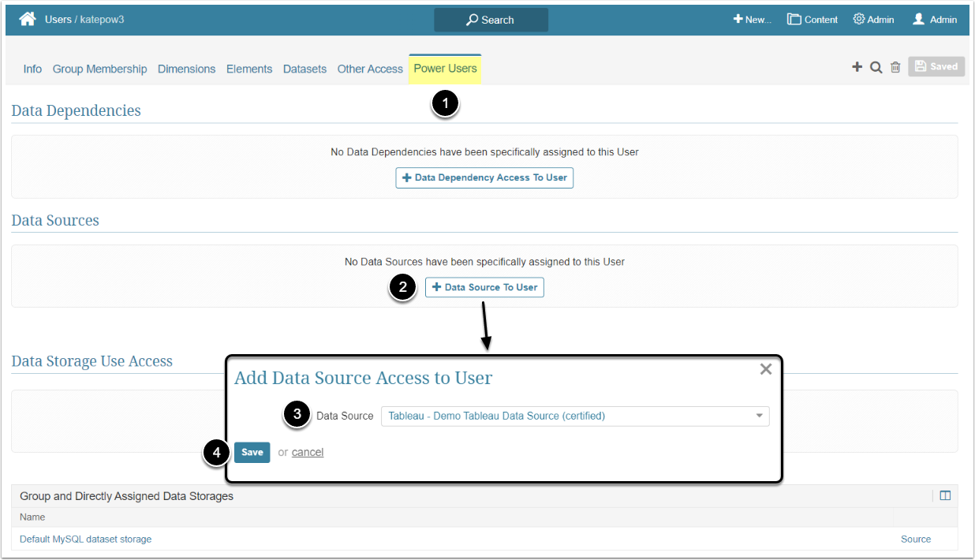The width and height of the screenshot is (975, 560).
Task: Click the Data Dependencies heading
Action: click(76, 111)
